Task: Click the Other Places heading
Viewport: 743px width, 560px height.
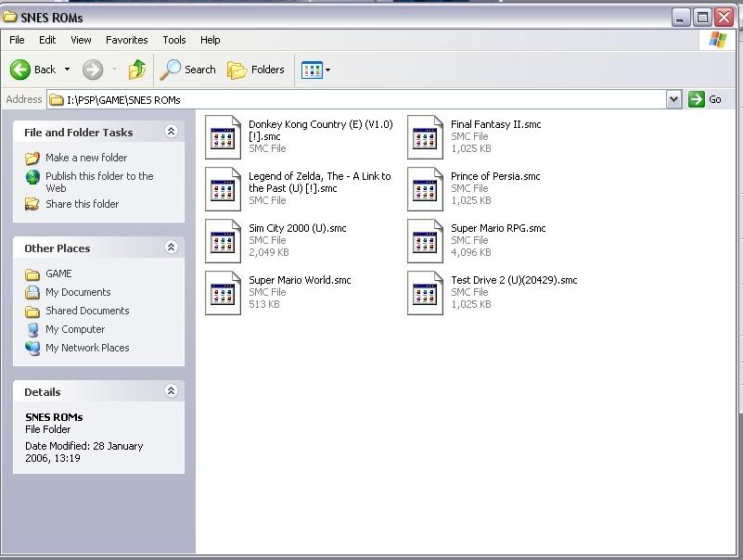Action: pos(58,248)
